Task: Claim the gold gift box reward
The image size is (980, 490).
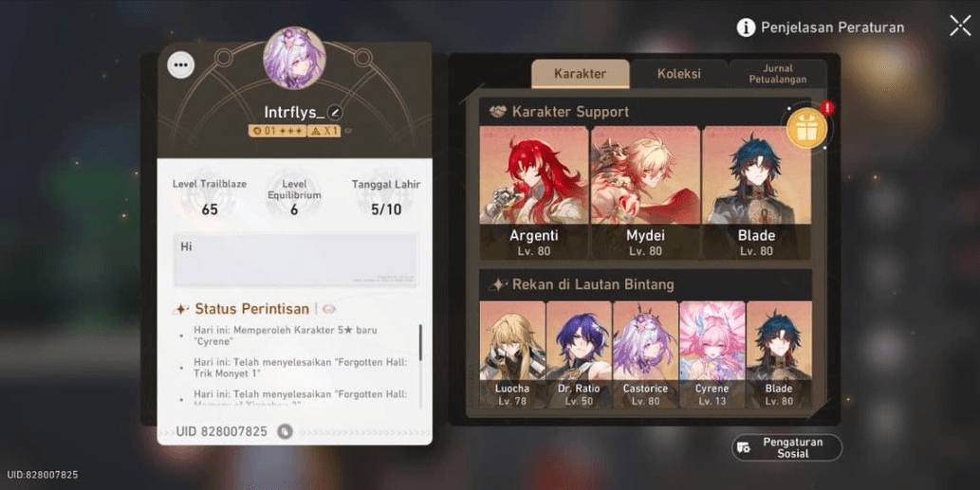Action: click(x=807, y=128)
